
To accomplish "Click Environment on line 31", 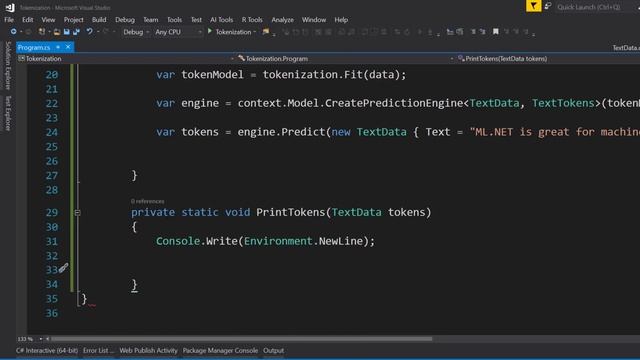I will (x=278, y=241).
